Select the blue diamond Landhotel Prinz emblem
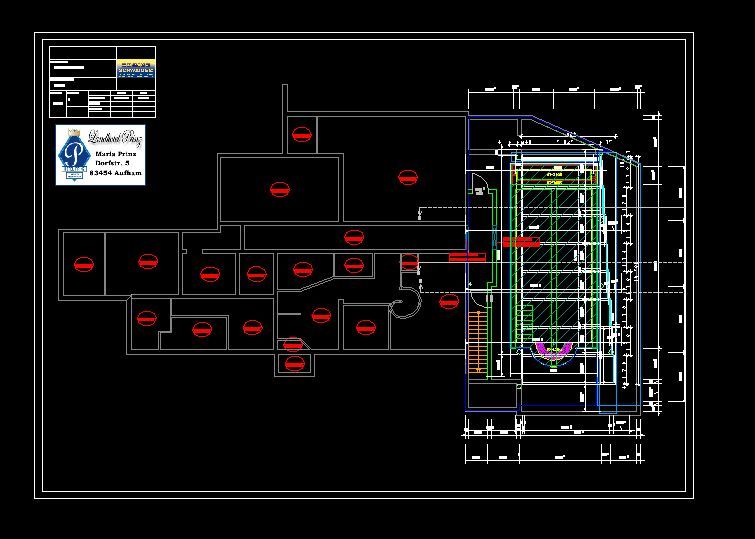755x539 pixels. click(x=72, y=153)
